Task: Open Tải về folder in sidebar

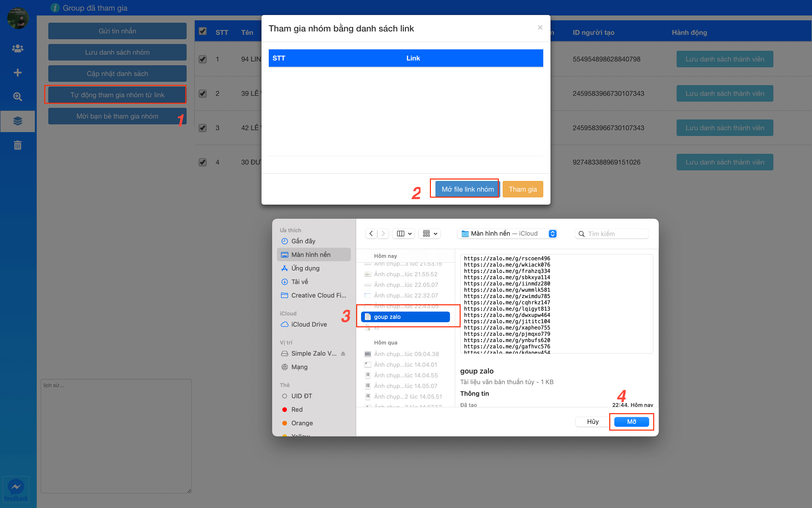Action: [x=299, y=282]
